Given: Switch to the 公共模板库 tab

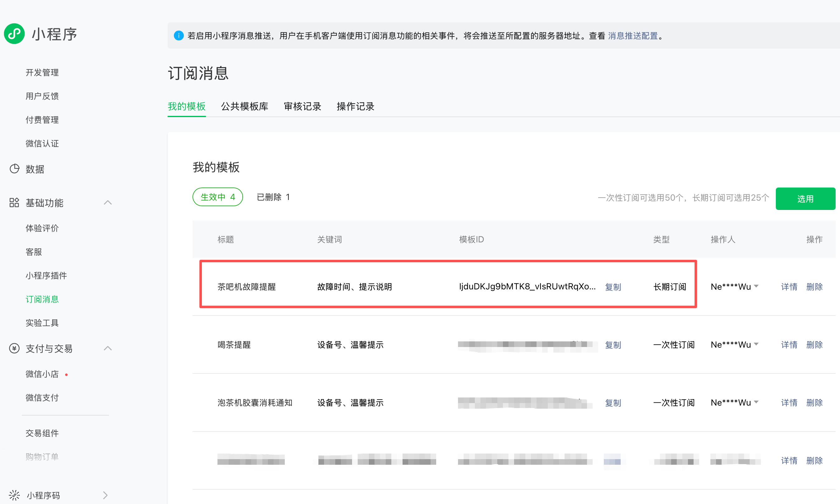Looking at the screenshot, I should pos(244,106).
